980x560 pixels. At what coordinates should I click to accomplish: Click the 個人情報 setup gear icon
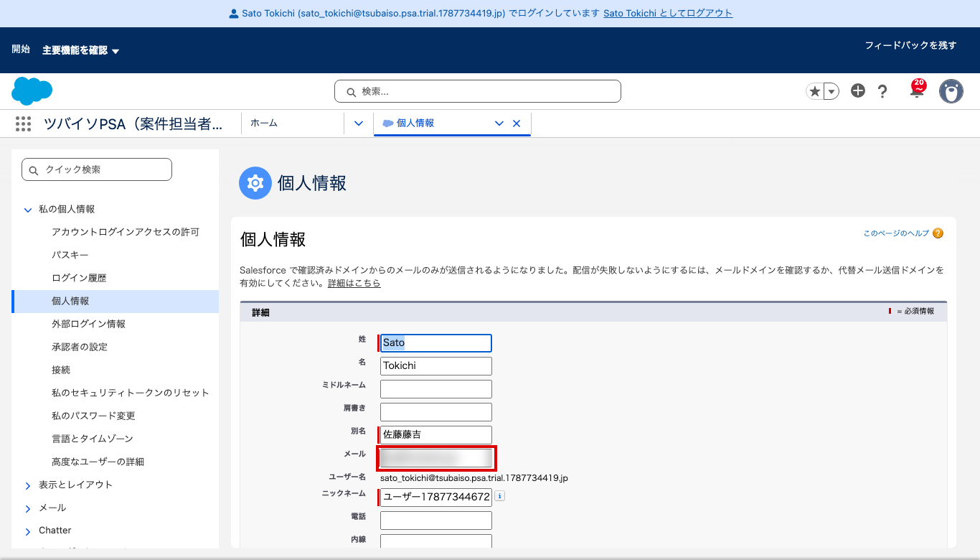pos(255,183)
